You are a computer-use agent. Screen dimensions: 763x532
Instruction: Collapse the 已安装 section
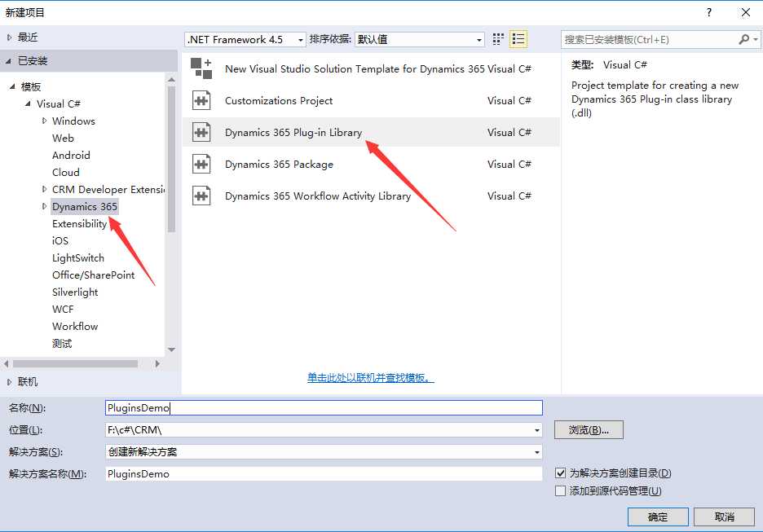9,61
